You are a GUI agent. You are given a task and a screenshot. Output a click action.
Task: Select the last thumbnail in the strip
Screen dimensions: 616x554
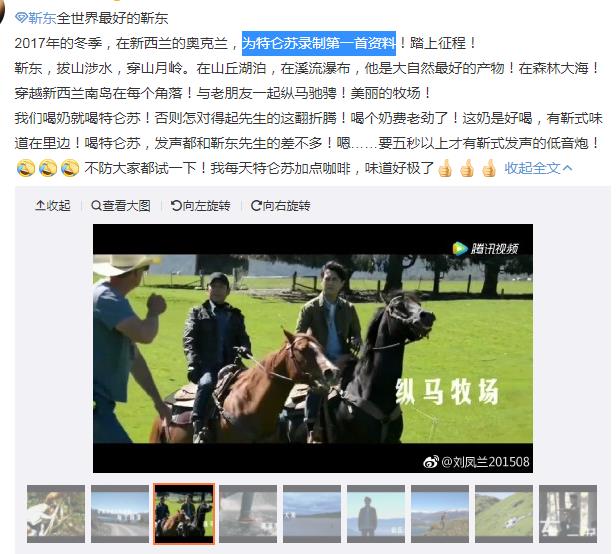pos(568,514)
